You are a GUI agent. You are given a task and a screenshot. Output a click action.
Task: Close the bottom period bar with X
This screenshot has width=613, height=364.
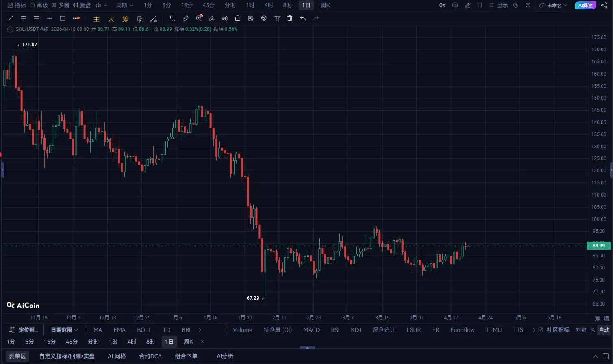pyautogui.click(x=202, y=342)
